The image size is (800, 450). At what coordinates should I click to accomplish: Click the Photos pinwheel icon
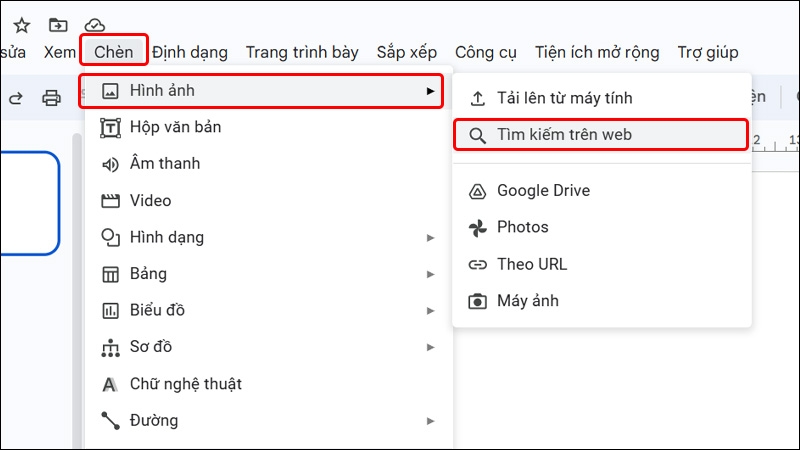(478, 228)
